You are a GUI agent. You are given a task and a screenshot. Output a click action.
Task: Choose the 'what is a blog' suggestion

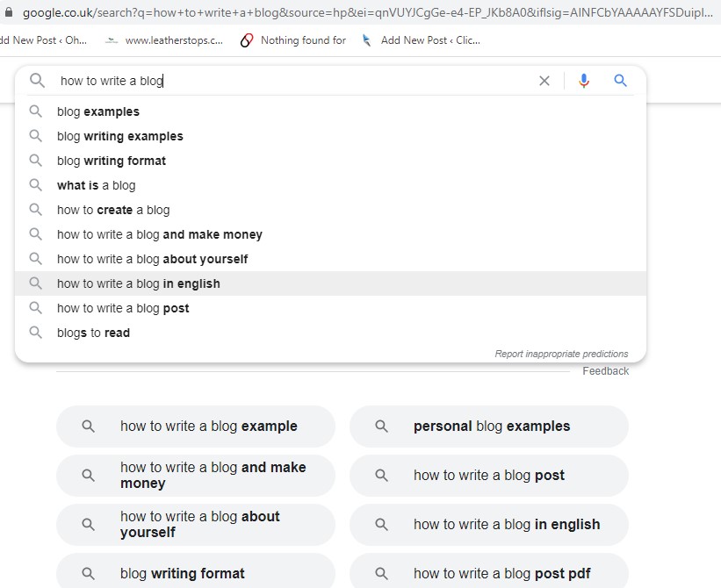tap(97, 185)
